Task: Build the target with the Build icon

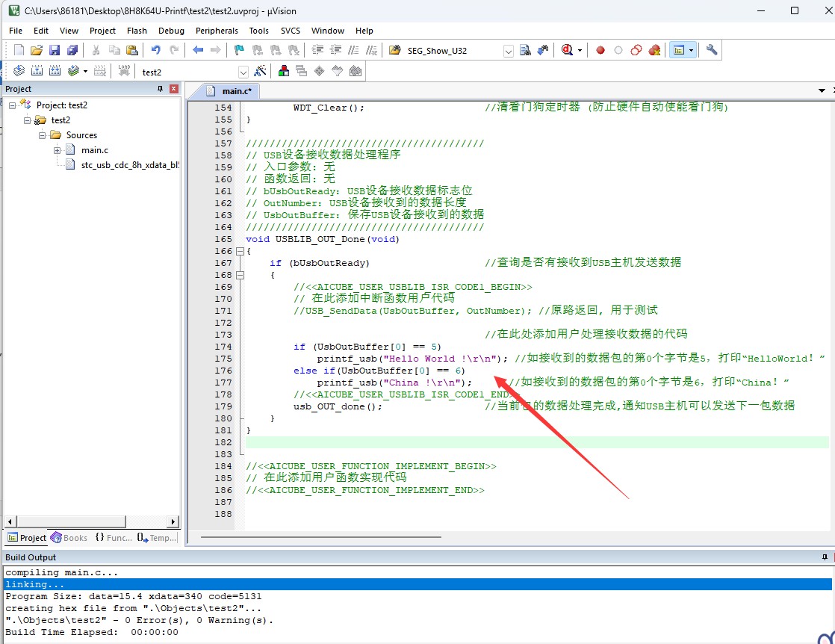Action: (x=37, y=71)
